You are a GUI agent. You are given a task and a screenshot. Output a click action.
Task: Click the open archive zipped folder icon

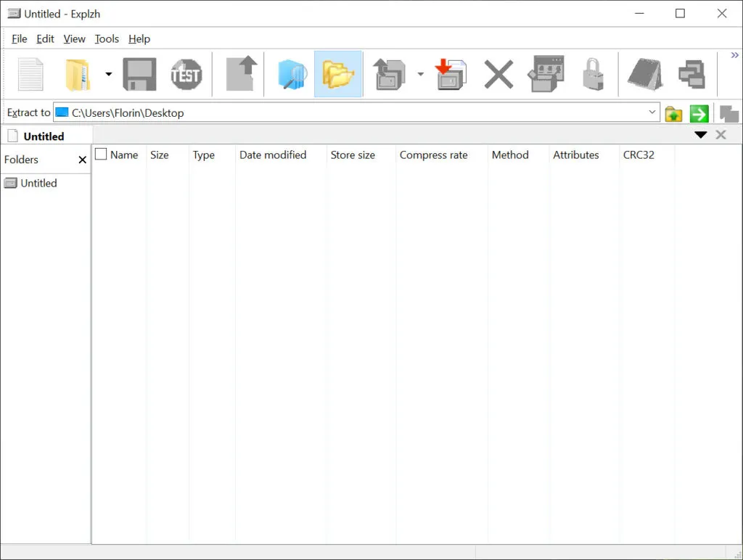pyautogui.click(x=78, y=74)
